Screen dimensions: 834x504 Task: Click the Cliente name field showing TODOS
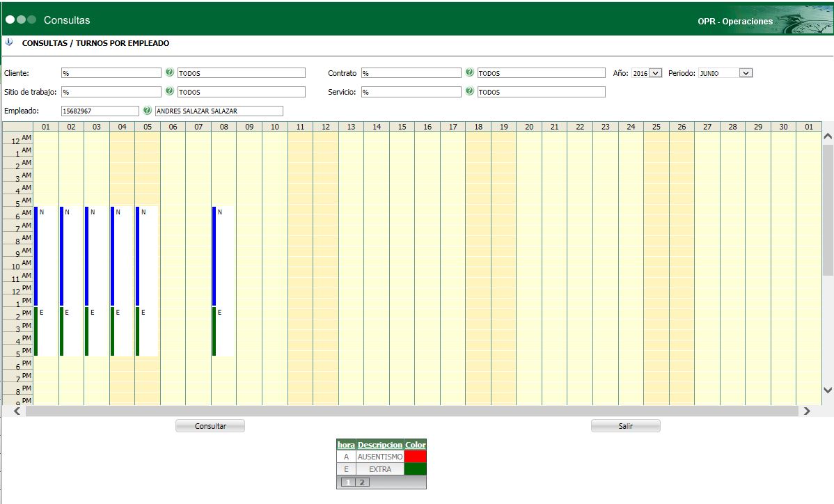click(242, 73)
